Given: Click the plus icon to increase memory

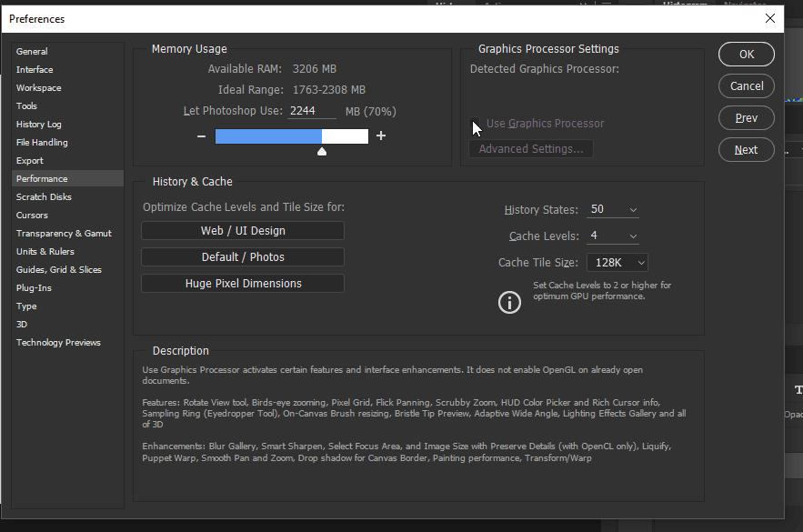Looking at the screenshot, I should point(381,136).
